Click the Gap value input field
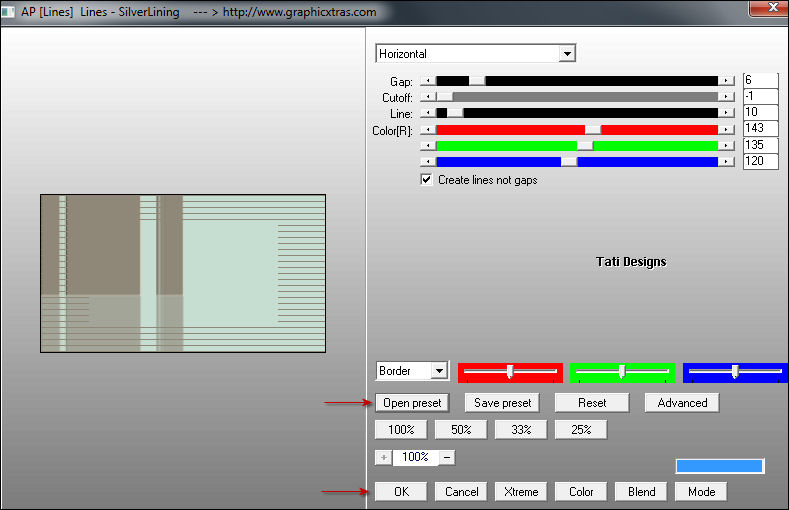789x510 pixels. (760, 81)
